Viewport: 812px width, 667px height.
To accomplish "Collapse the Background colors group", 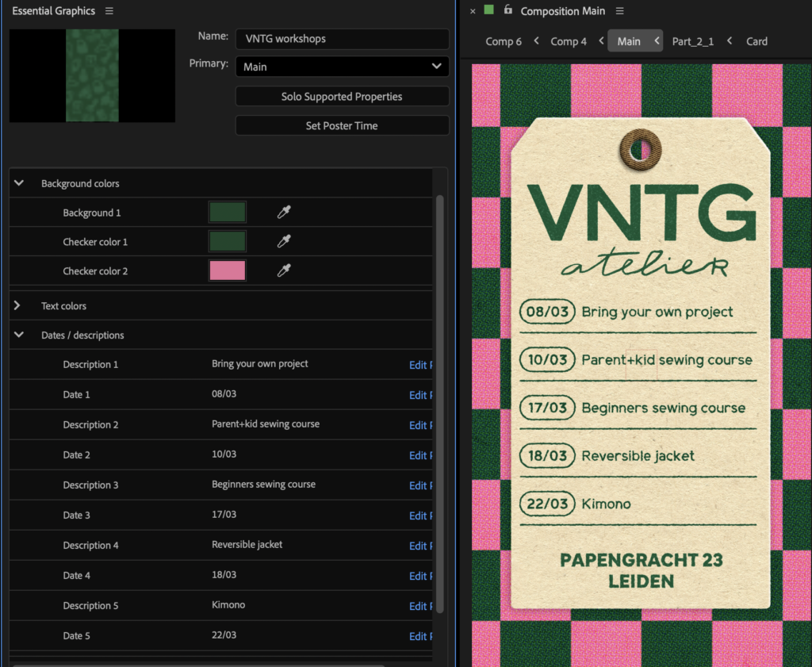I will click(19, 183).
